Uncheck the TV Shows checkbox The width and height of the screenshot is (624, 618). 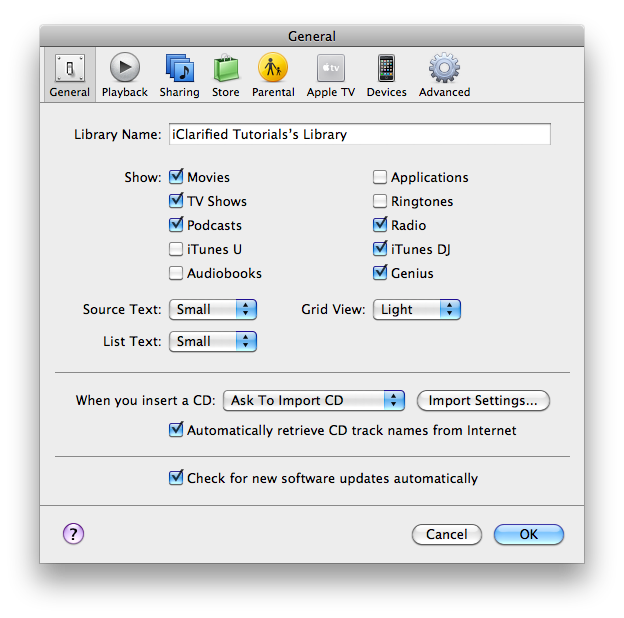[x=176, y=201]
